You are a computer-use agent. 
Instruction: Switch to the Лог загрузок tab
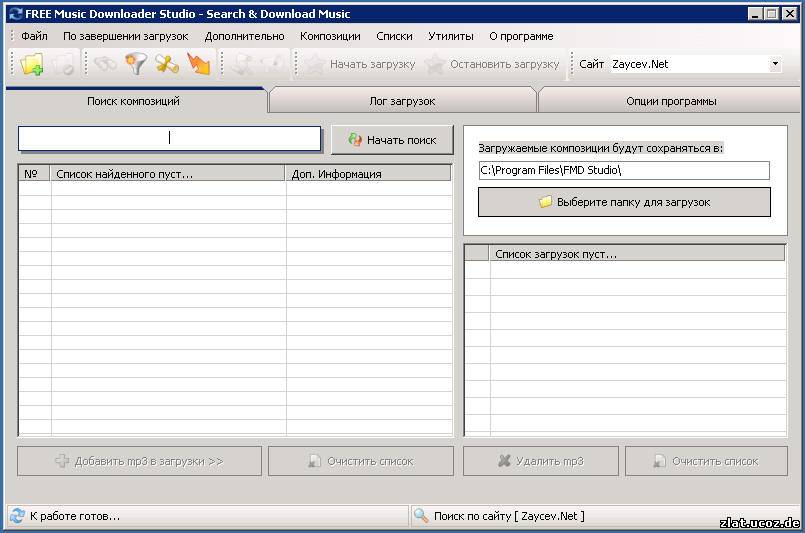[x=402, y=101]
